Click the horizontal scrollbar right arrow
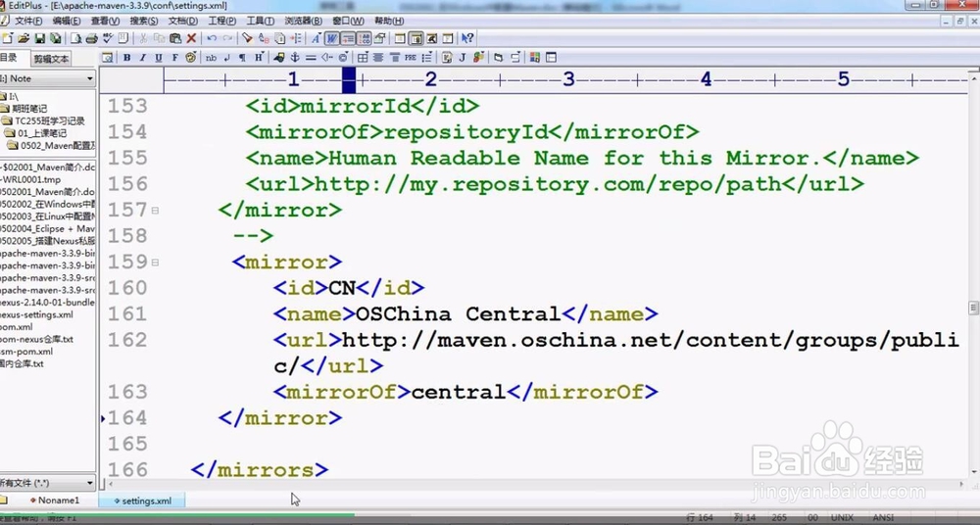This screenshot has height=525, width=980. (962, 484)
